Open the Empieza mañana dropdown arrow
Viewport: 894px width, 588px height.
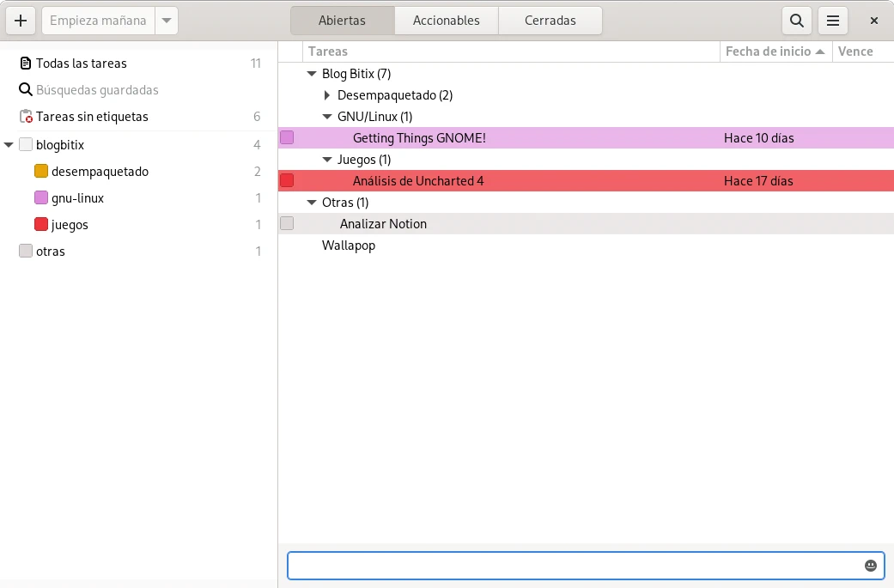[167, 21]
